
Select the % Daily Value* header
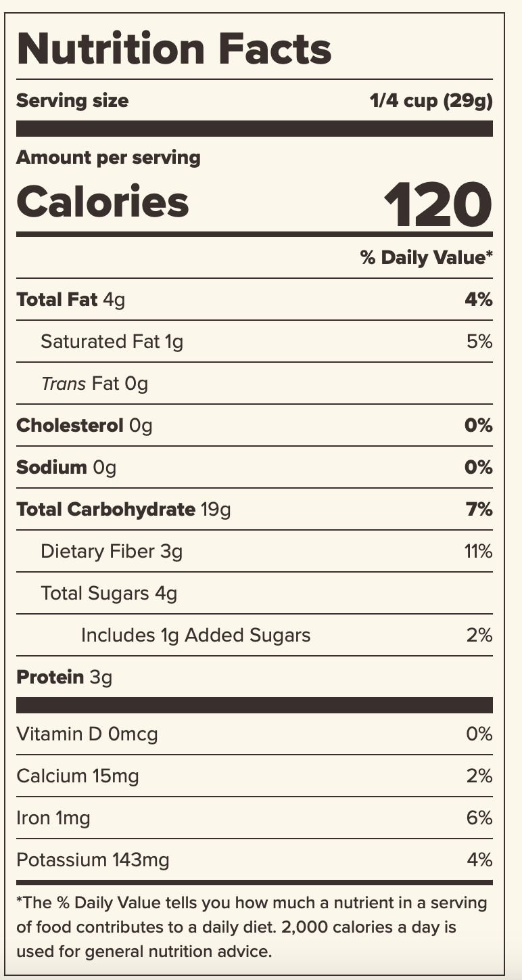(426, 257)
